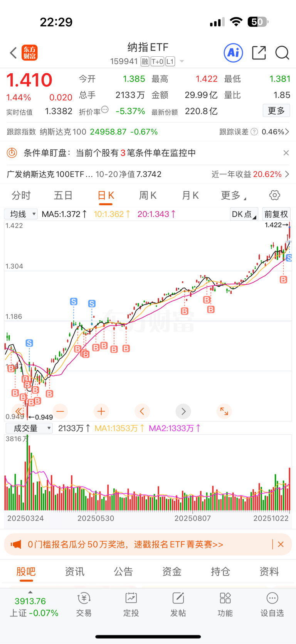Switch to 资料 tab
The height and width of the screenshot is (644, 296).
(269, 571)
